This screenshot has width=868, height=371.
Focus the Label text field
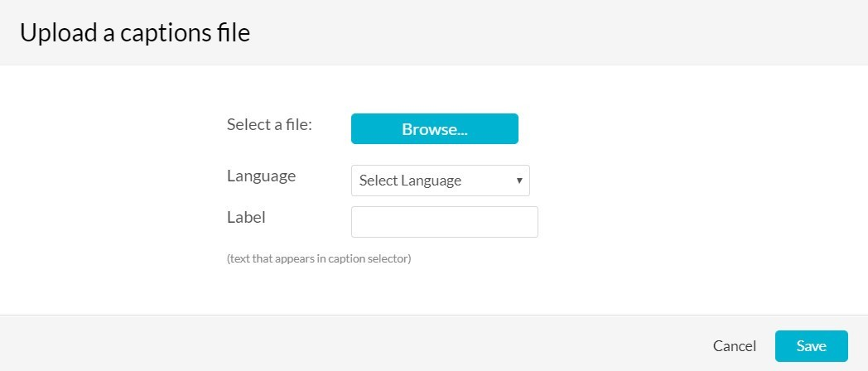[445, 222]
